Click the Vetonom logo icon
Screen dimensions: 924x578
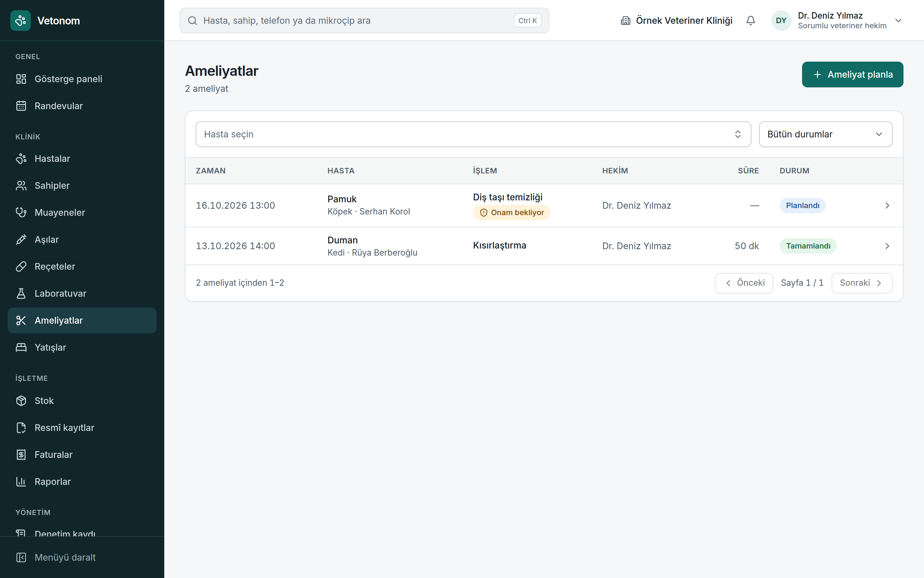point(21,21)
